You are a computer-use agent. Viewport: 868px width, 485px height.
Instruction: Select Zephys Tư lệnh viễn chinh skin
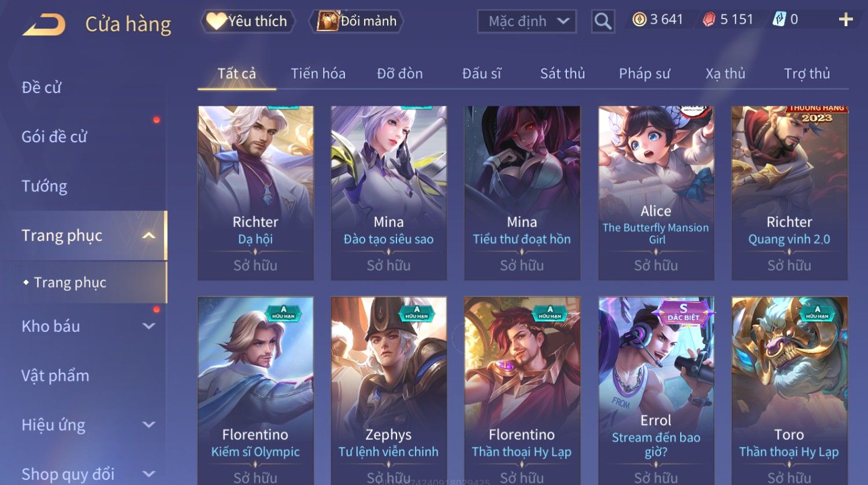point(388,391)
